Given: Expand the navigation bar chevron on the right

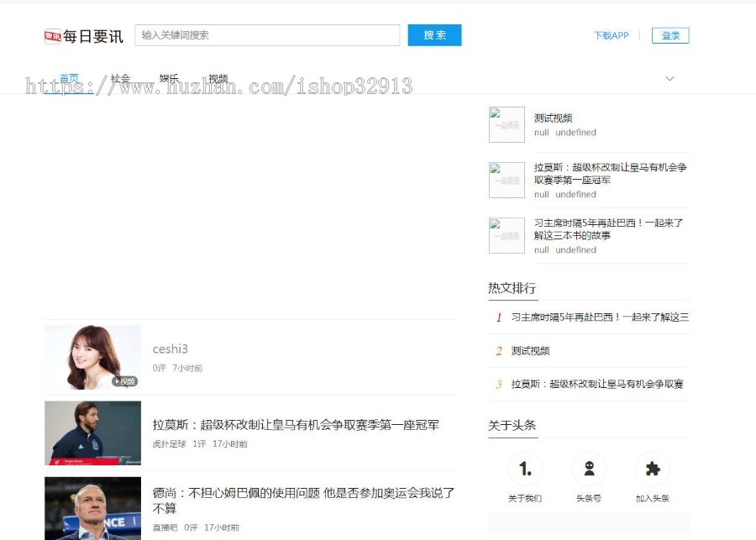Looking at the screenshot, I should 669,76.
